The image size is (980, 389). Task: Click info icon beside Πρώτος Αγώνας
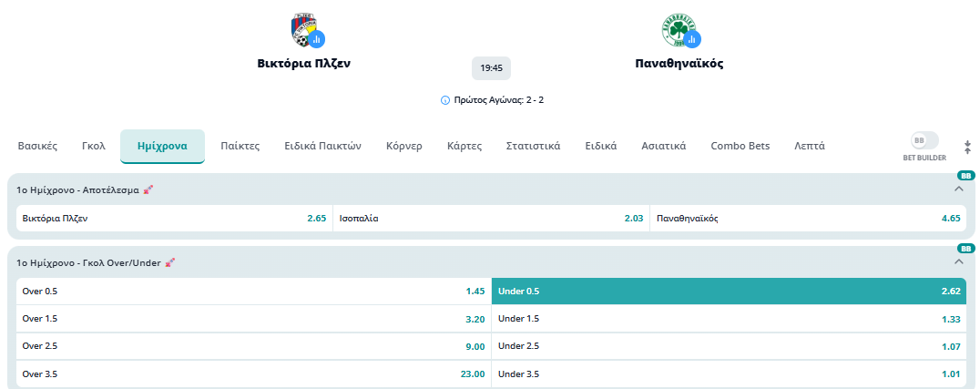[444, 100]
